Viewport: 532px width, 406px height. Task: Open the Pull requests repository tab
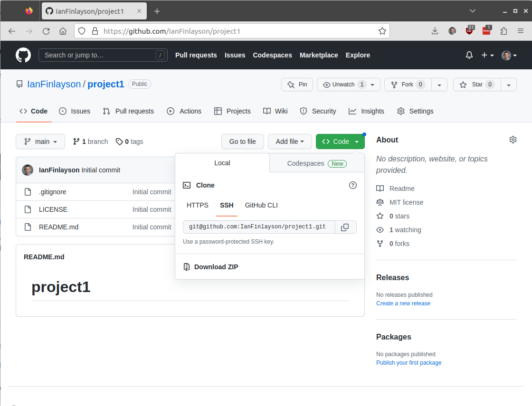pos(128,111)
